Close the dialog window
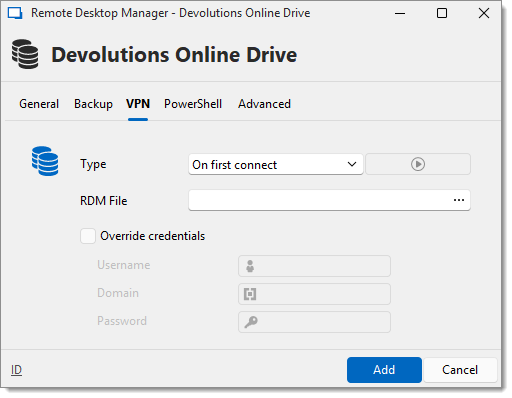The height and width of the screenshot is (398, 512). point(484,13)
